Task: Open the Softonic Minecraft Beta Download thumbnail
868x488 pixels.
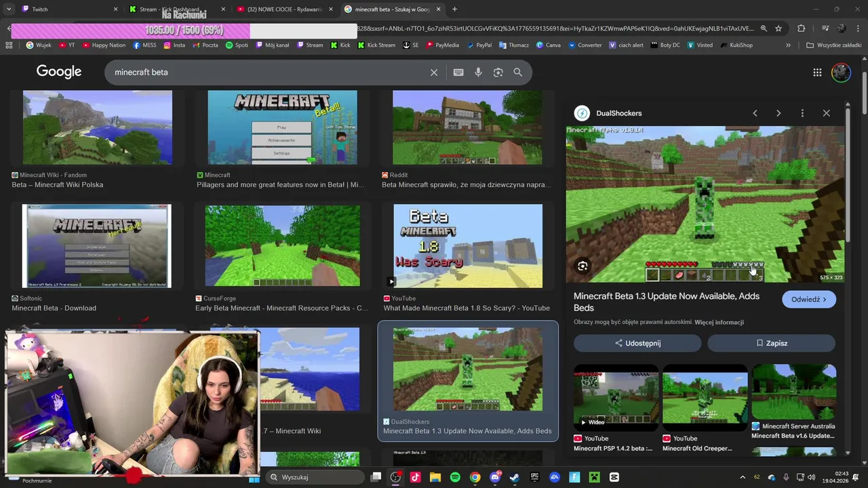Action: tap(96, 246)
